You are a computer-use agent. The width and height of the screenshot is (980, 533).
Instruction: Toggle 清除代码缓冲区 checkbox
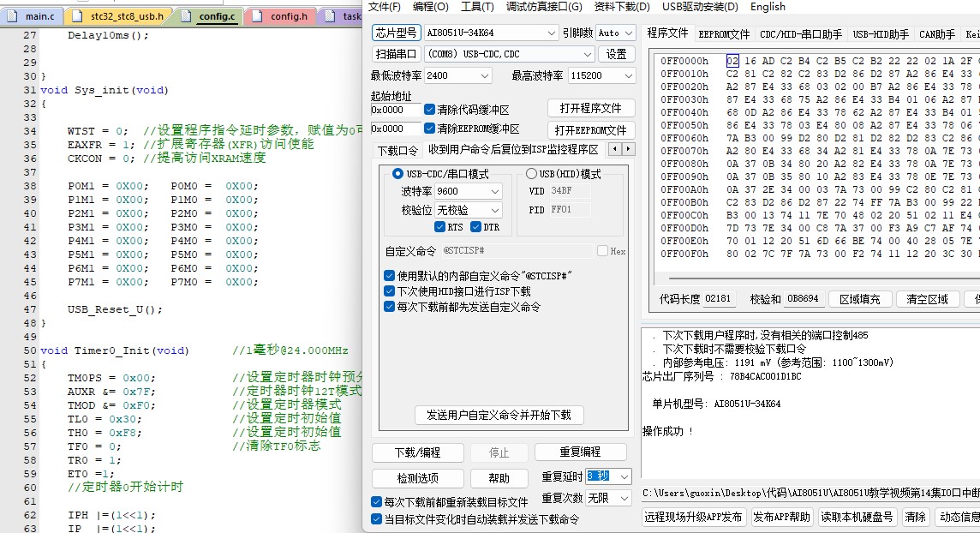(429, 110)
